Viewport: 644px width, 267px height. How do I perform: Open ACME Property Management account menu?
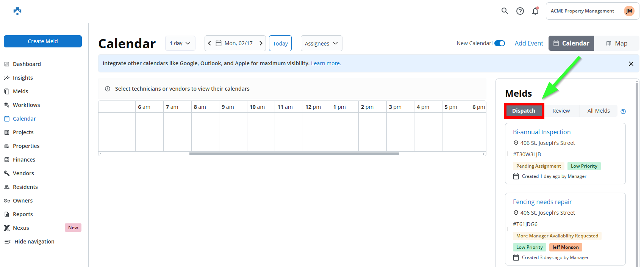(582, 11)
